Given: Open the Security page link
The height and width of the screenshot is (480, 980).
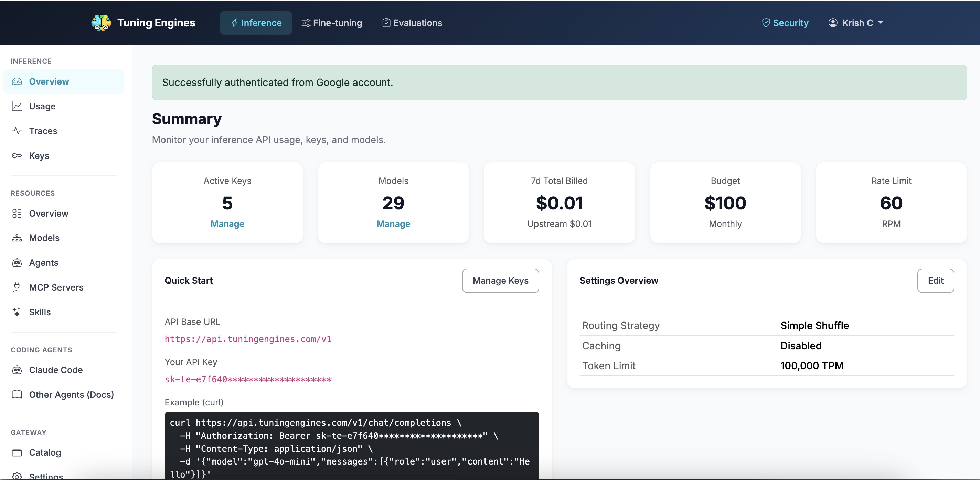Looking at the screenshot, I should [785, 23].
